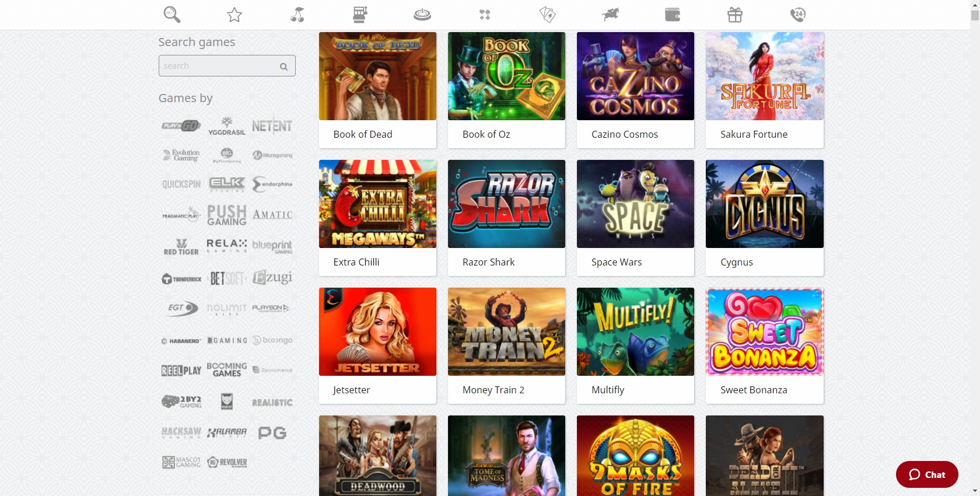
Task: Filter games by Betsoft logo
Action: click(x=227, y=278)
